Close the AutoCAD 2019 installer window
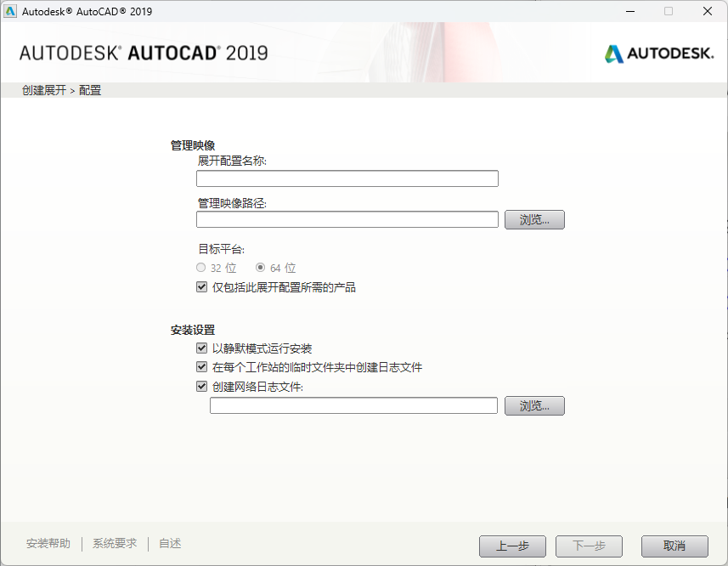 pyautogui.click(x=707, y=11)
